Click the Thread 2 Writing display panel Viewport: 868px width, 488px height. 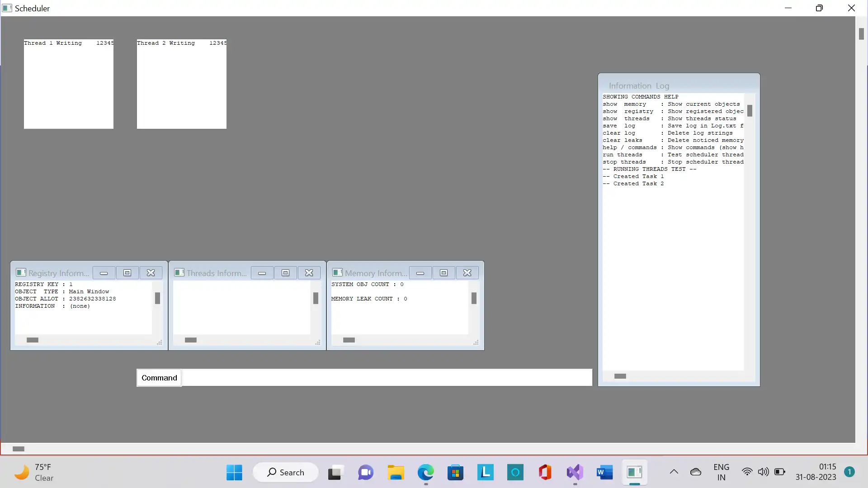[181, 84]
